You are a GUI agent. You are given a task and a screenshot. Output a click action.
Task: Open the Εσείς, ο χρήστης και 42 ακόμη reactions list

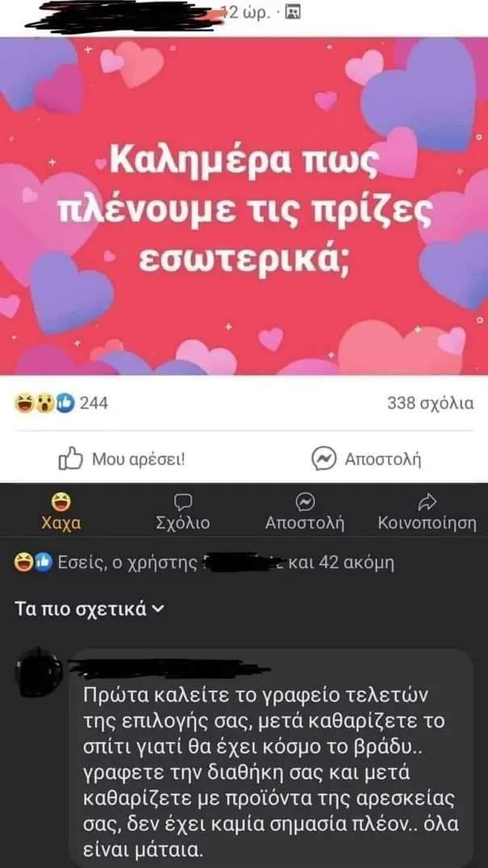tap(205, 563)
